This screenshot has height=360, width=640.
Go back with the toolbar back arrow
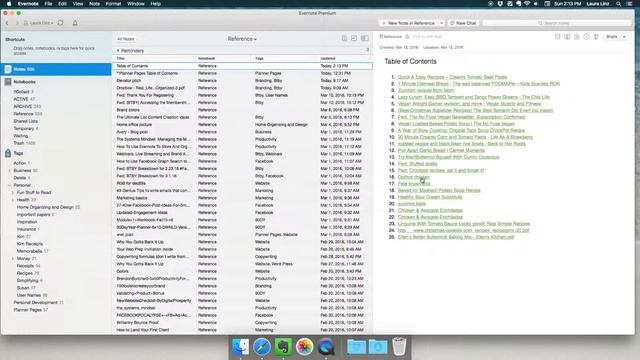pyautogui.click(x=7, y=23)
